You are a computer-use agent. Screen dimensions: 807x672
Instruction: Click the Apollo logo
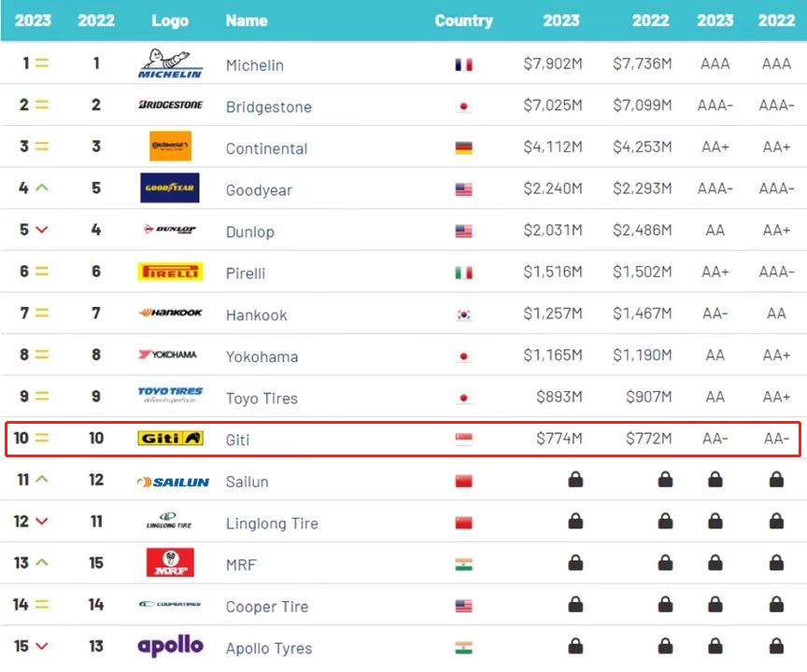(170, 647)
